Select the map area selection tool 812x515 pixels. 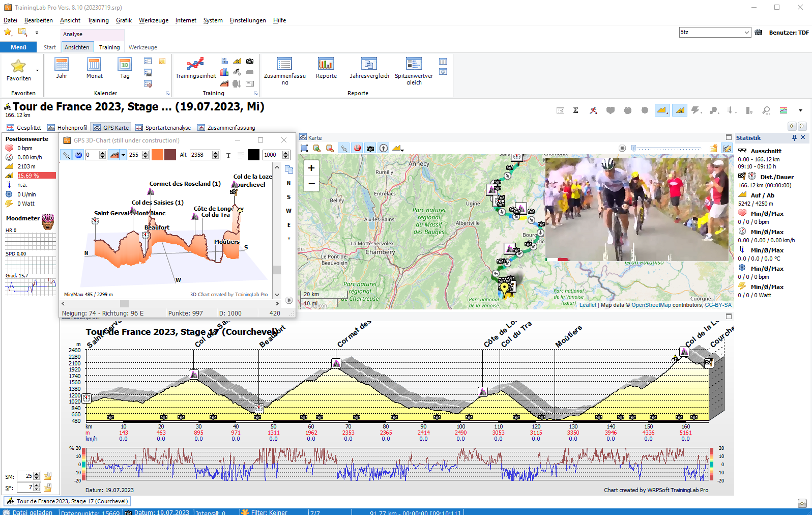(x=304, y=148)
